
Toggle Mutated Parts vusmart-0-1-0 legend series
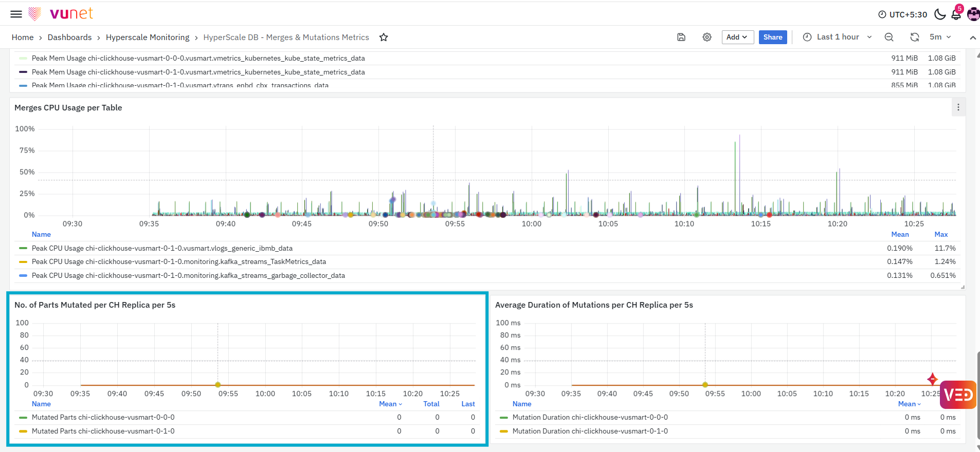(x=103, y=431)
